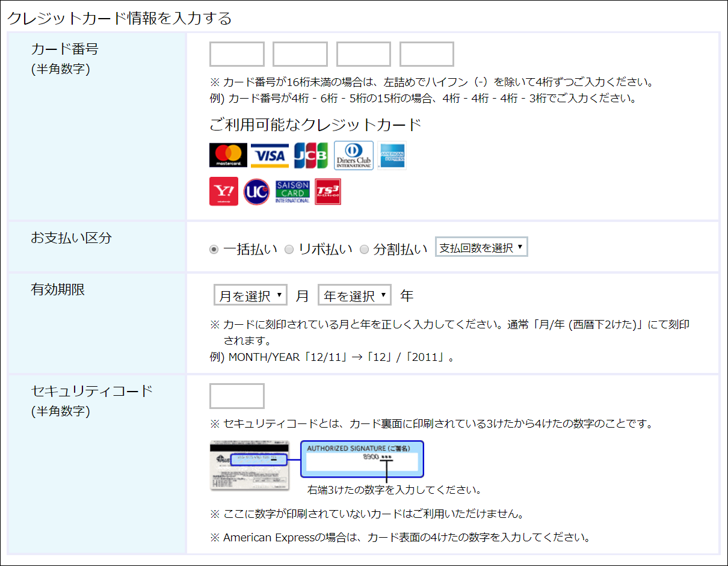Focus the second card number box
The height and width of the screenshot is (566, 728).
coord(300,54)
